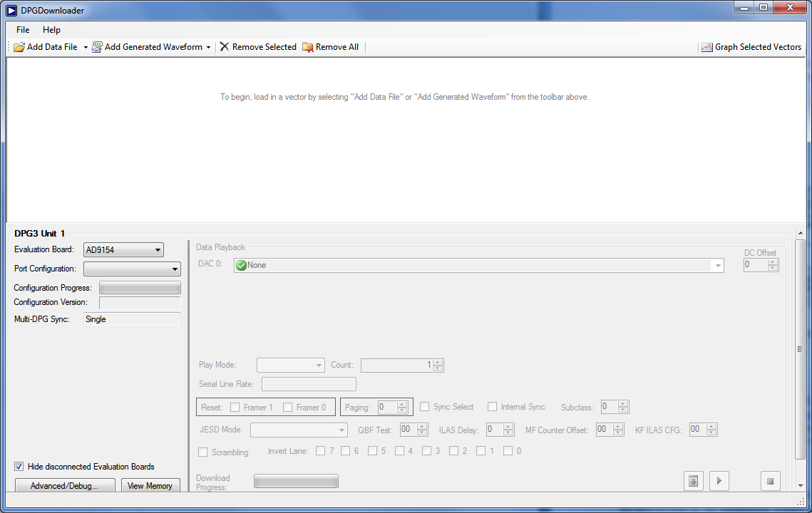Click the Remove All icon
Screen dimensions: 812x513
click(308, 47)
